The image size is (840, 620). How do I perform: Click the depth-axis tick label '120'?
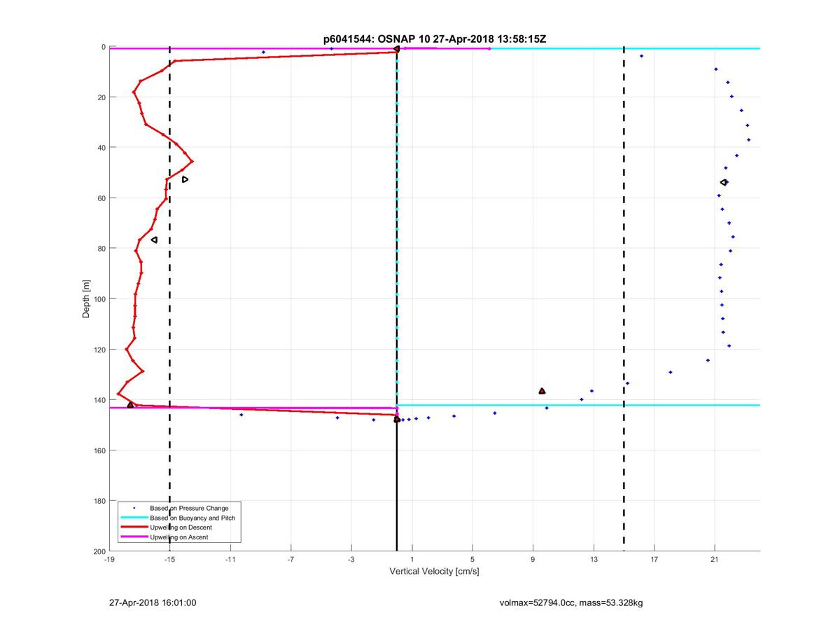[x=99, y=350]
